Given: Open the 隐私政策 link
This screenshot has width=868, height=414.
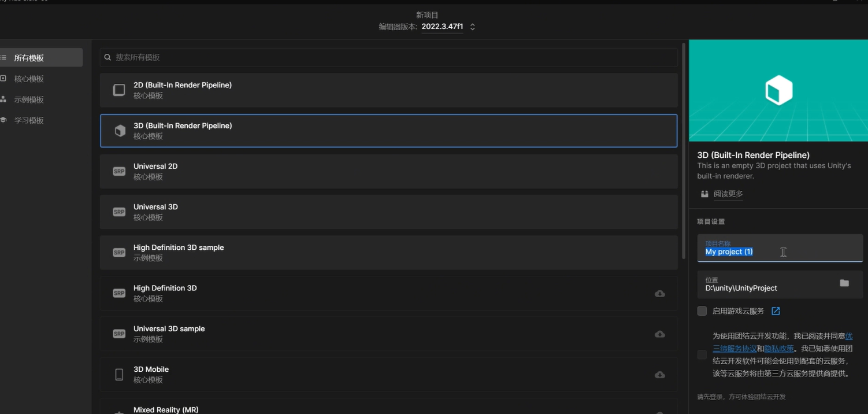Looking at the screenshot, I should 778,348.
